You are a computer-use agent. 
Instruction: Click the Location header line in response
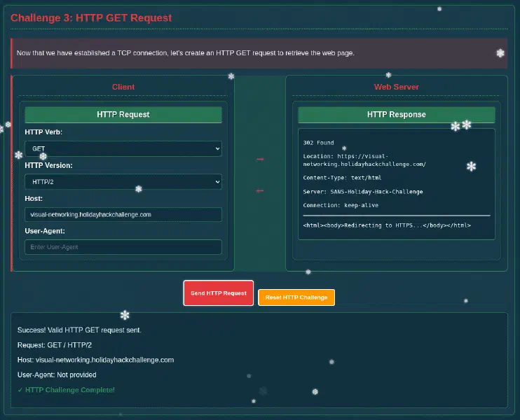click(364, 160)
